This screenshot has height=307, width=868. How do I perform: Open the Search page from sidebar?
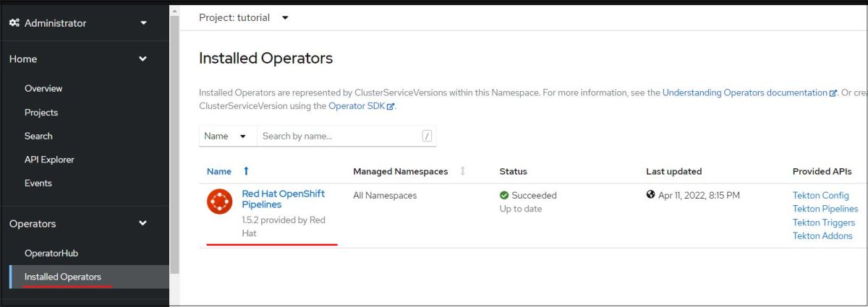click(x=38, y=136)
